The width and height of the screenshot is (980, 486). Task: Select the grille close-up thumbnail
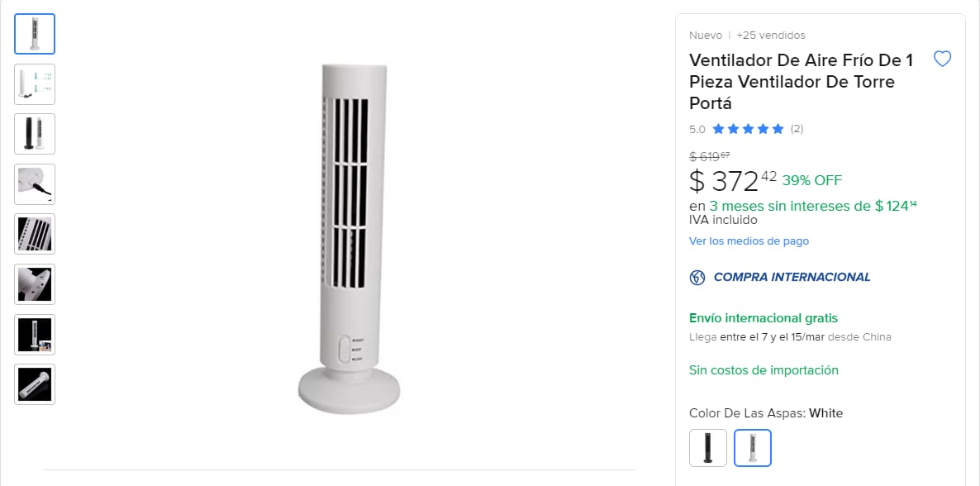click(34, 234)
